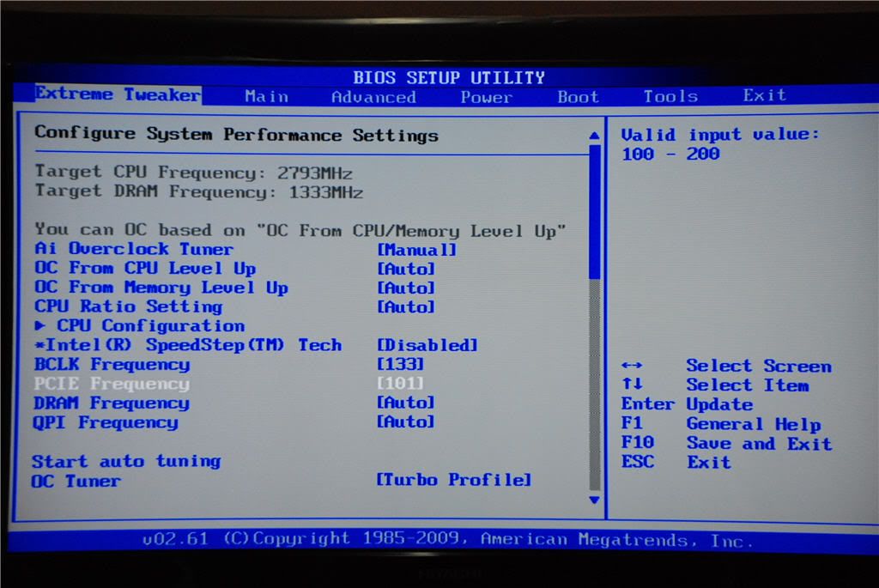Image resolution: width=879 pixels, height=588 pixels.
Task: Switch to the Main tab
Action: point(266,97)
